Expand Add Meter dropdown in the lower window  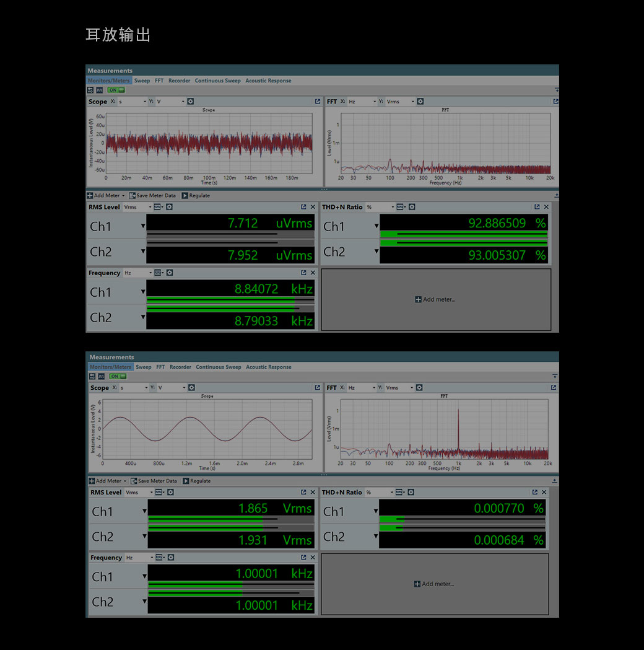(124, 481)
